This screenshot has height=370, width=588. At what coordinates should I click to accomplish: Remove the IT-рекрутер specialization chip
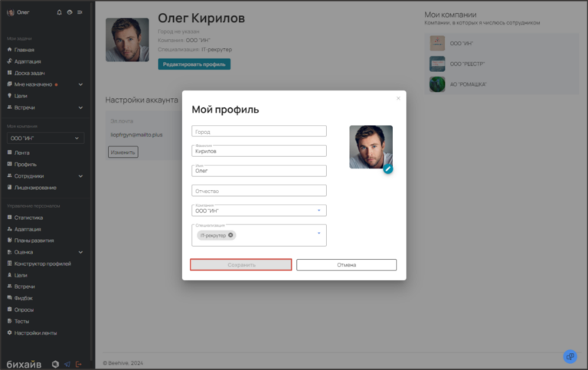pos(230,235)
